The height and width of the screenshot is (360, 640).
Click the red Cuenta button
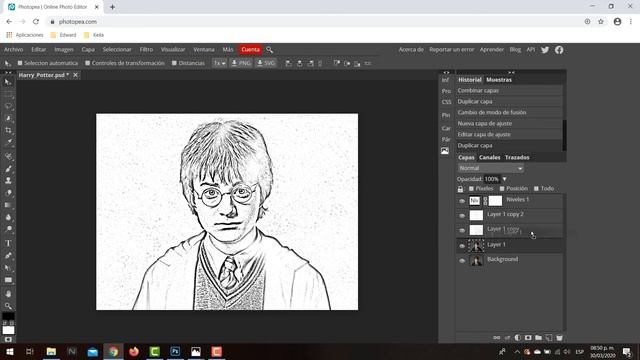[250, 49]
